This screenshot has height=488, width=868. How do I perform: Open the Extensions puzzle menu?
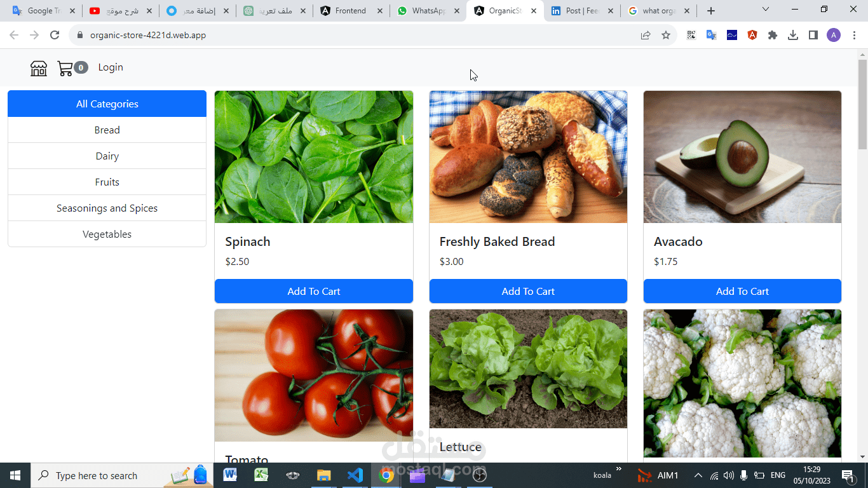click(773, 35)
